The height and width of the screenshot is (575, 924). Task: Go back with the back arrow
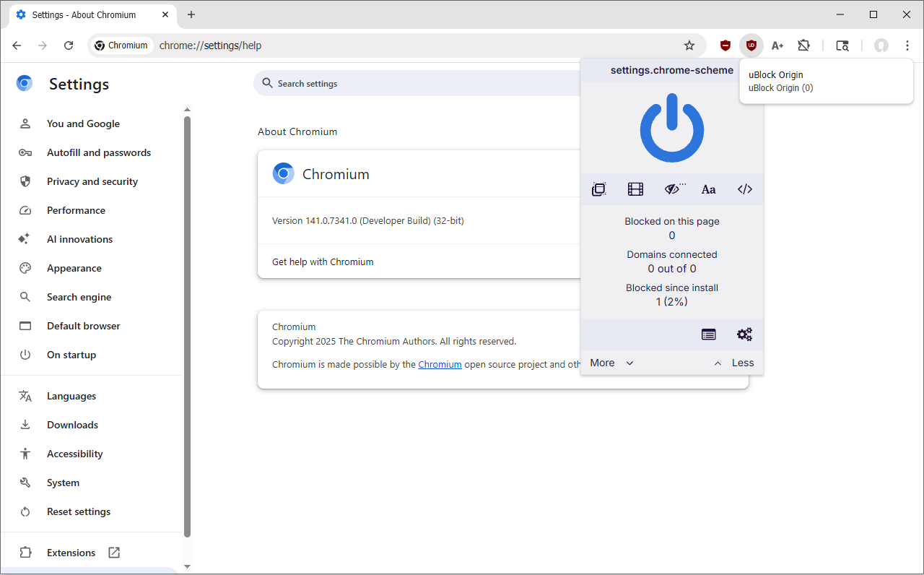point(17,46)
